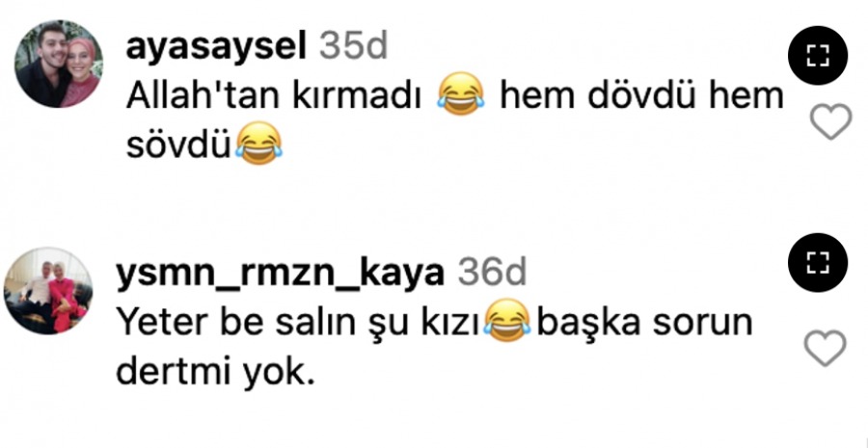The width and height of the screenshot is (868, 448).
Task: Click the 35d timestamp
Action: coord(353,48)
